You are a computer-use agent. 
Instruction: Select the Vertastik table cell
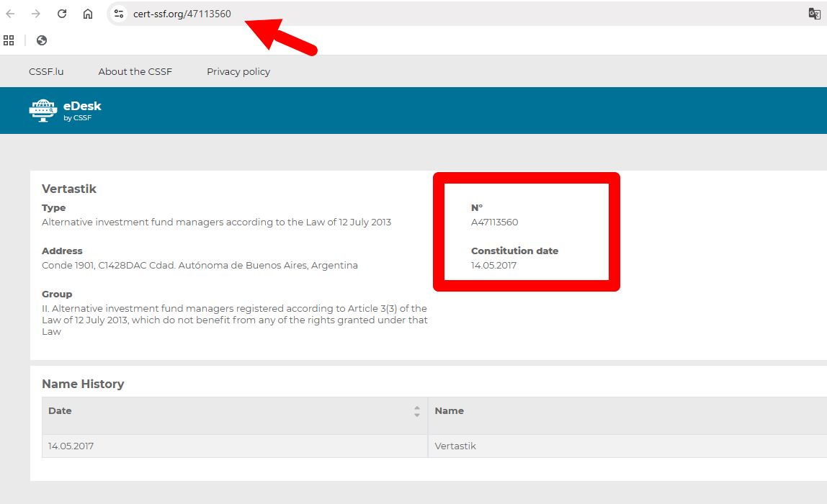pos(627,446)
